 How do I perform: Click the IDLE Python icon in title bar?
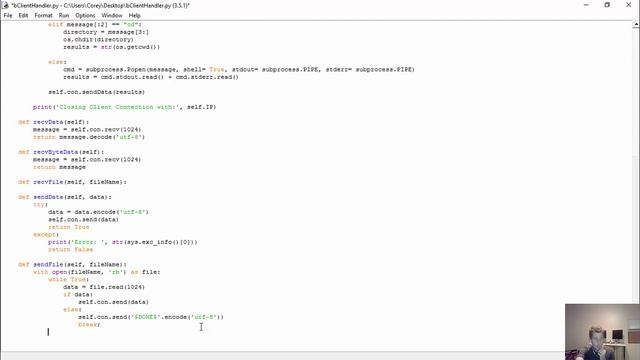point(5,5)
